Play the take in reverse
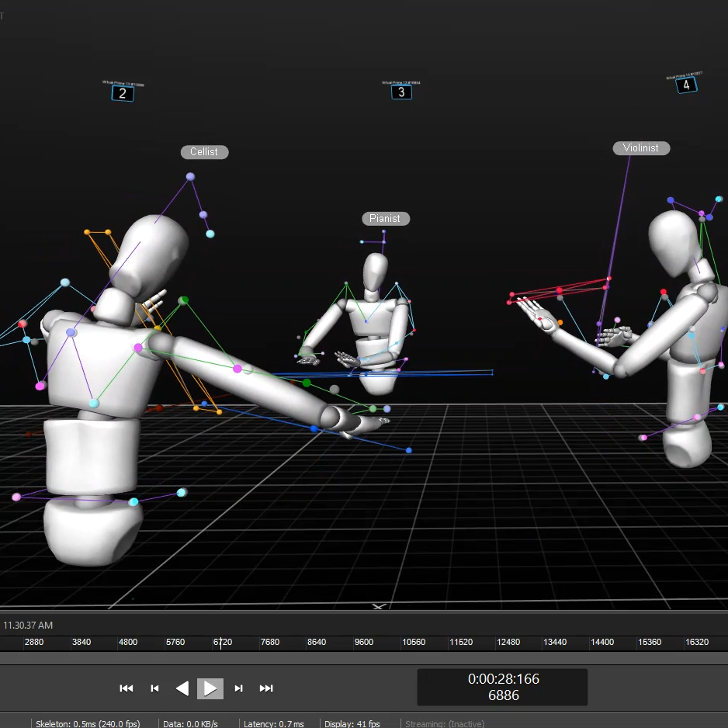Screen dimensions: 728x728 coord(182,688)
